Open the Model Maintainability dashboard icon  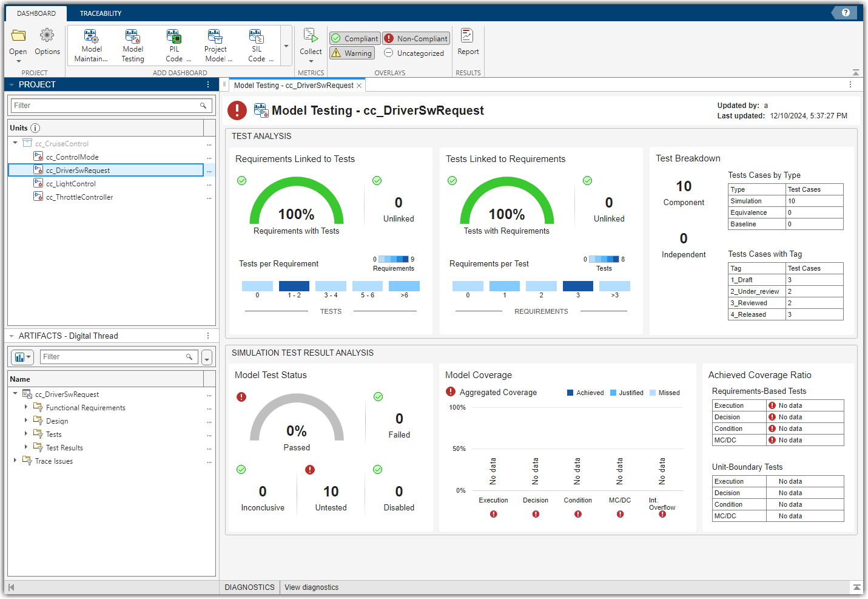coord(91,38)
